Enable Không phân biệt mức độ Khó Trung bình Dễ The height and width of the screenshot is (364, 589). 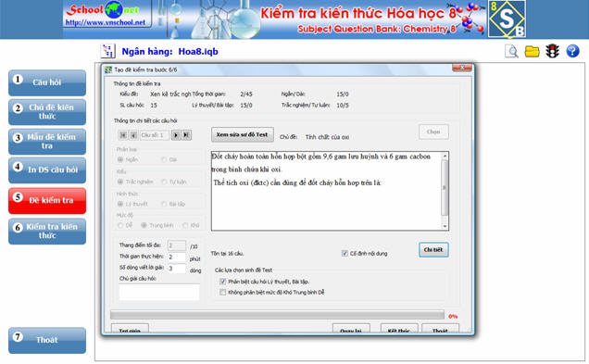click(223, 292)
